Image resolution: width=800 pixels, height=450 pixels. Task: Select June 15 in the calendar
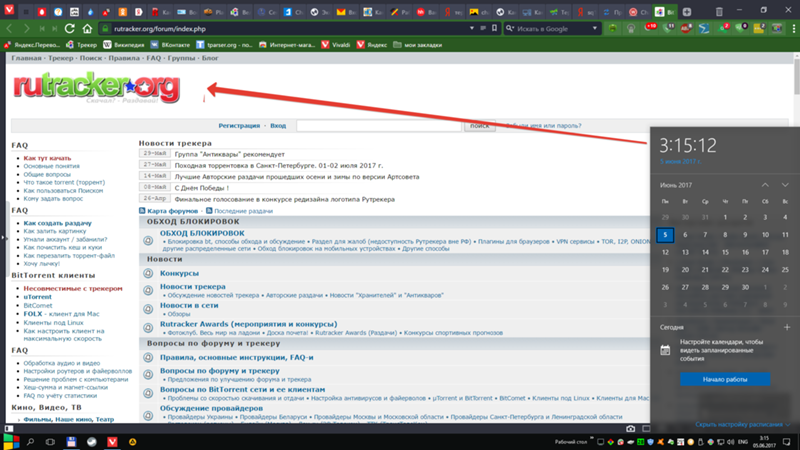725,252
